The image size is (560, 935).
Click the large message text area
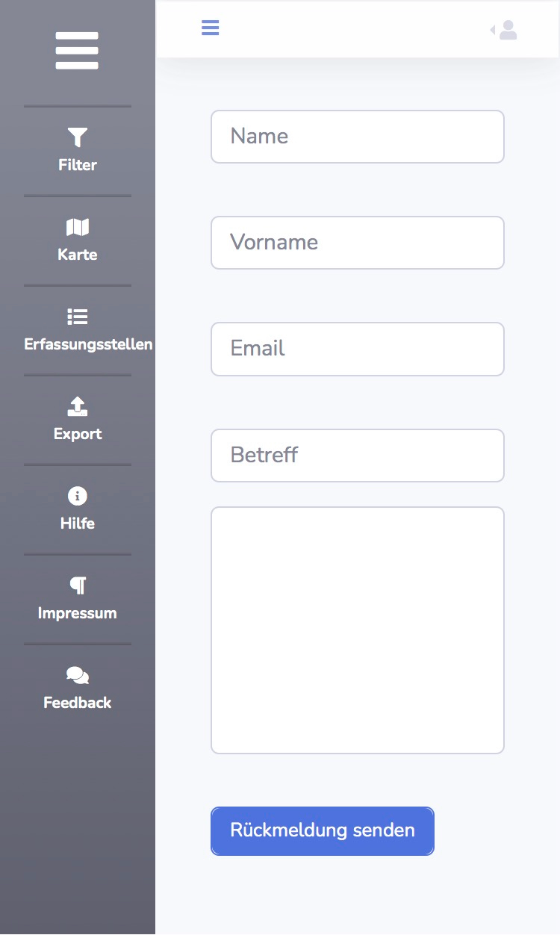(x=358, y=630)
